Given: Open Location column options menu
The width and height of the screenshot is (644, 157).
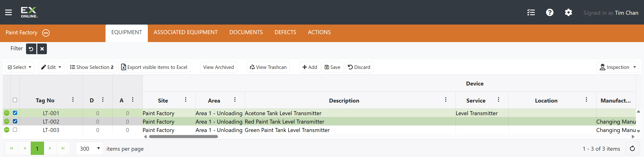Looking at the screenshot, I should coord(586,100).
